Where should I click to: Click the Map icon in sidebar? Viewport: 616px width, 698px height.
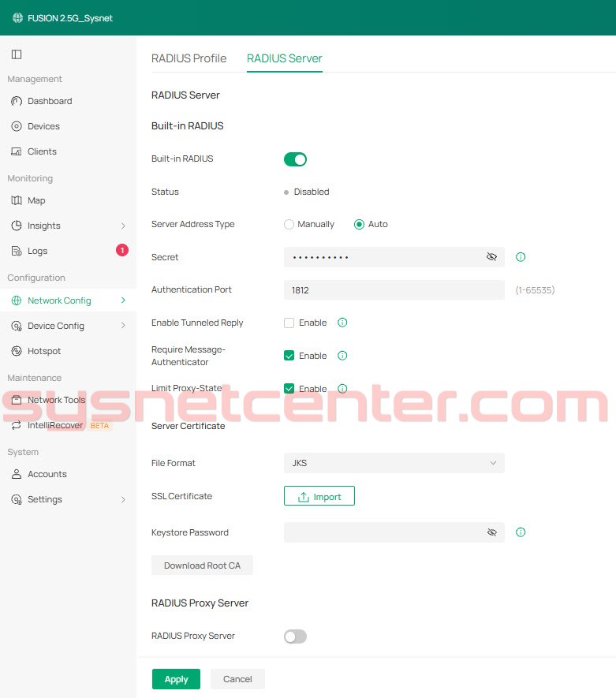(17, 200)
